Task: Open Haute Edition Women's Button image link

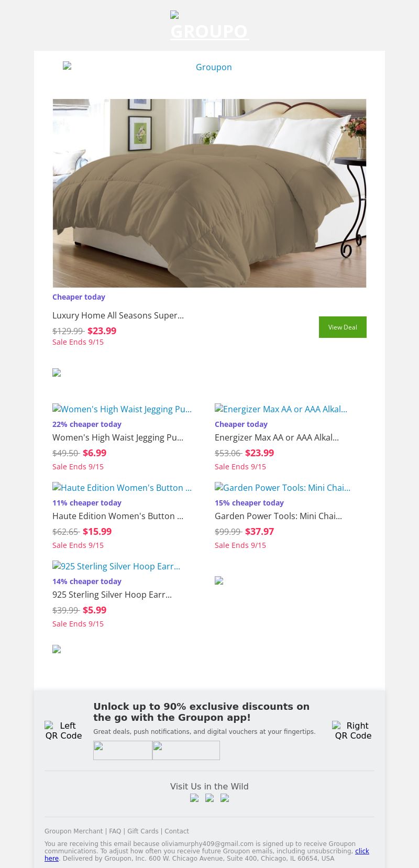Action: tap(122, 488)
